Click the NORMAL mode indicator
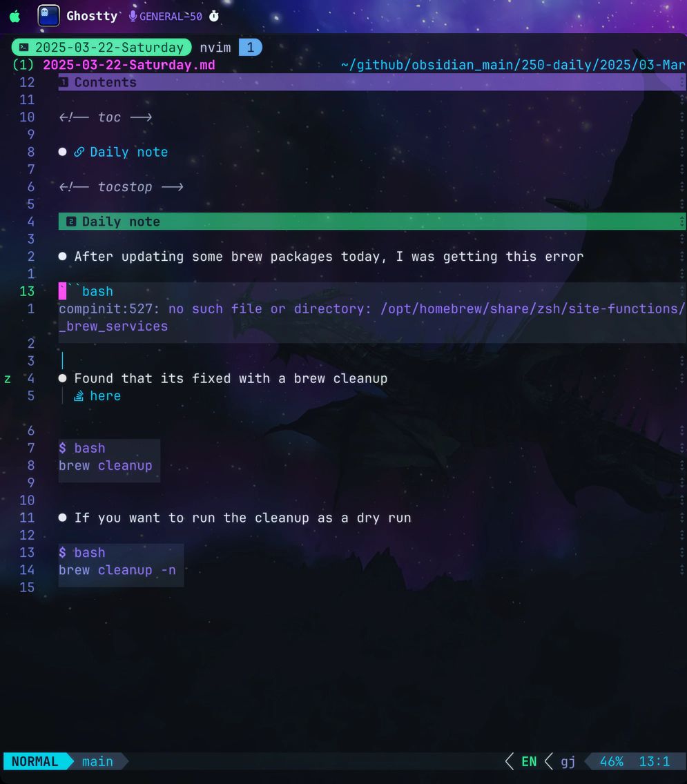Viewport: 687px width, 784px height. pyautogui.click(x=35, y=761)
